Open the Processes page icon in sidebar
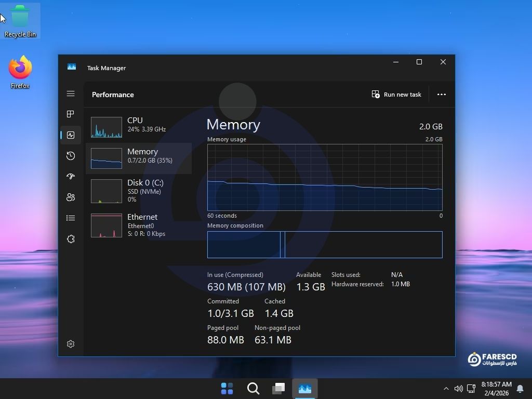The image size is (532, 399). pyautogui.click(x=71, y=114)
